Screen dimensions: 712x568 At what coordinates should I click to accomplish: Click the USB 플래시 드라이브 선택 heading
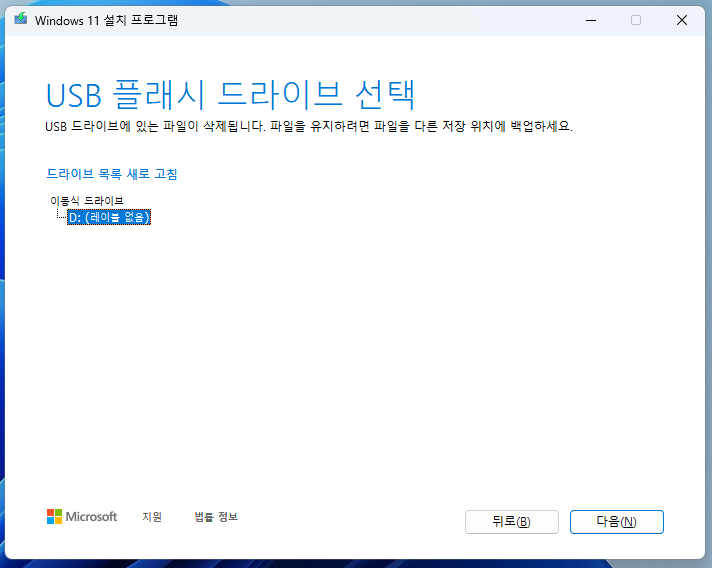click(230, 94)
